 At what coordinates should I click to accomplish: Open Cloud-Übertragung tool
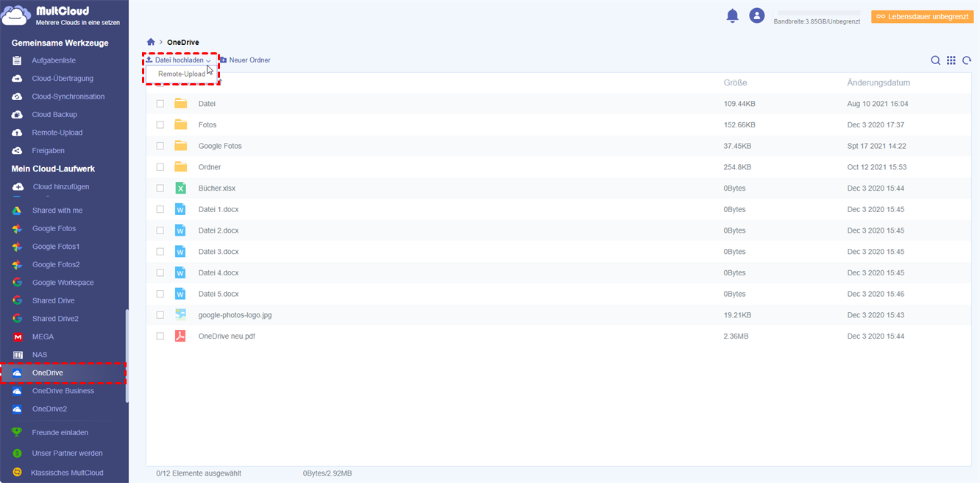(63, 78)
